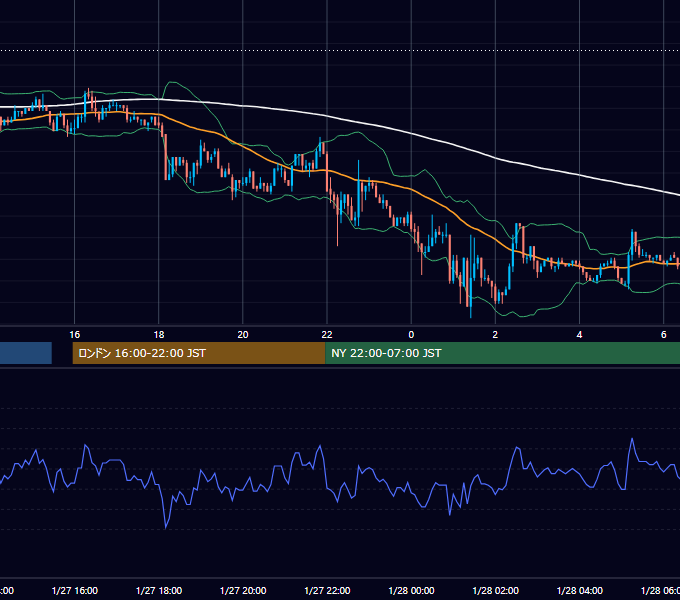Screen dimensions: 680x600
Task: Click the price axis label 22
Action: tap(327, 334)
